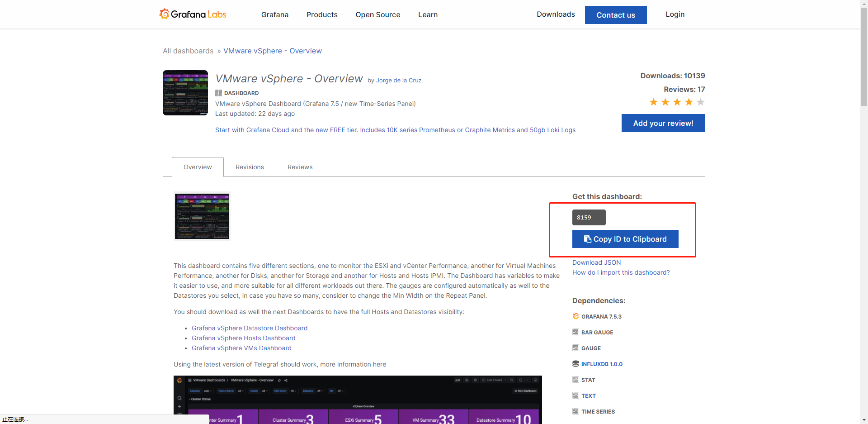Image resolution: width=868 pixels, height=424 pixels.
Task: Click the Gauge panel icon
Action: [576, 348]
